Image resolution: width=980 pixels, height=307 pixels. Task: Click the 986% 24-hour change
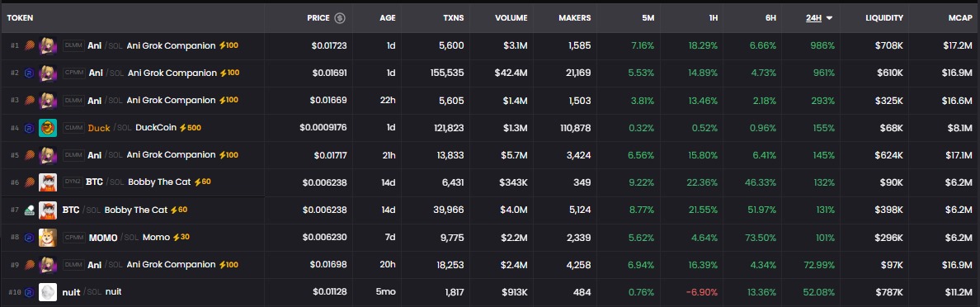[x=822, y=45]
